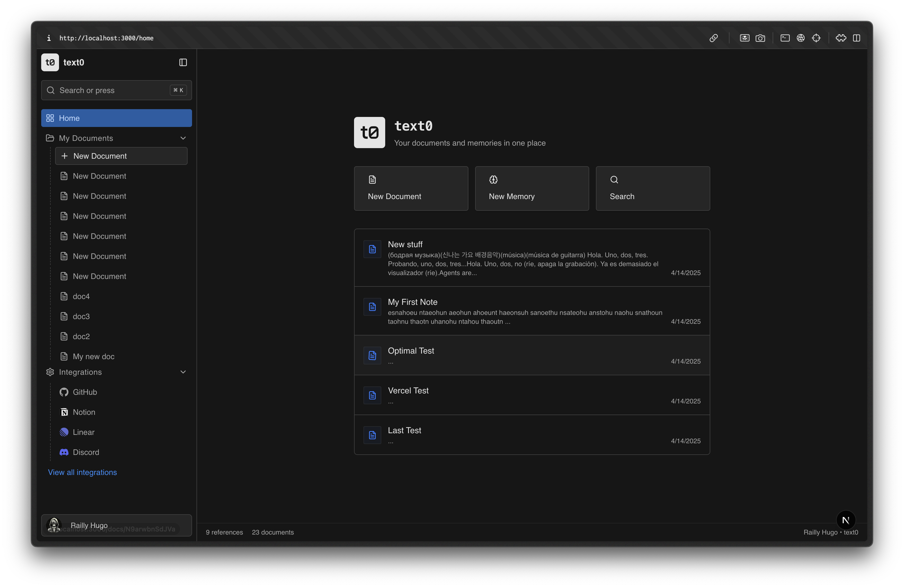This screenshot has width=904, height=588.
Task: Toggle the transparent image background icon
Action: coord(745,38)
